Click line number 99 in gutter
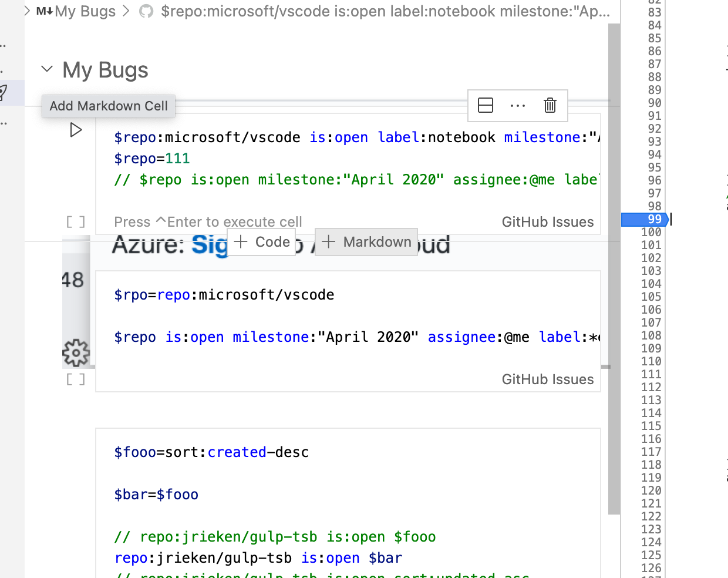Image resolution: width=728 pixels, height=578 pixels. click(x=655, y=219)
